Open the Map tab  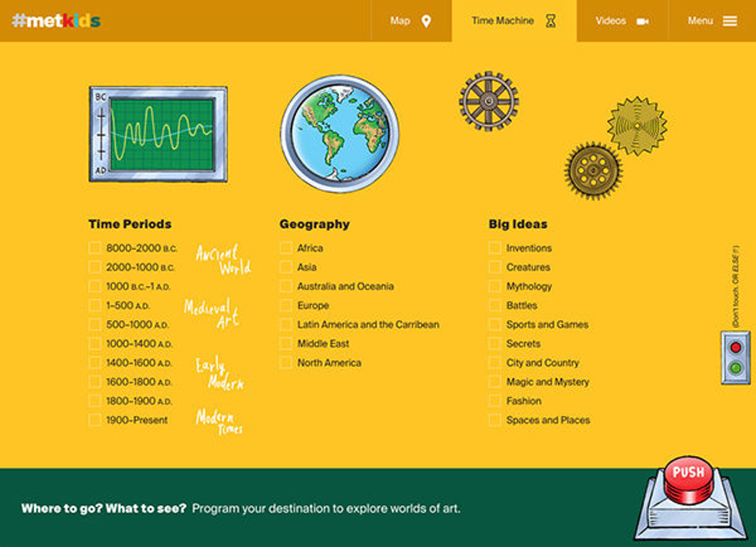411,21
